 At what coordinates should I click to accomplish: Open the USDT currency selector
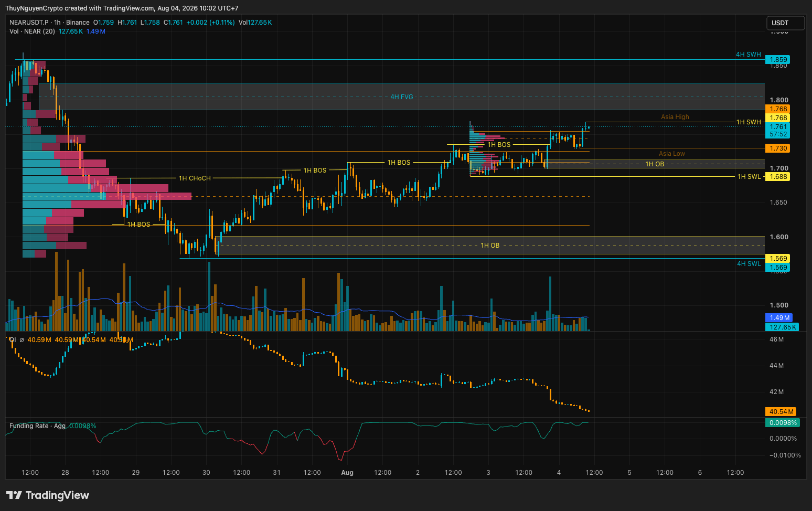pyautogui.click(x=785, y=23)
